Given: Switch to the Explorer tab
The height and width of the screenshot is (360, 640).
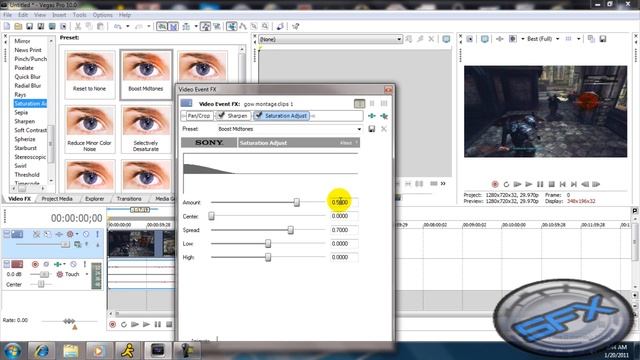Looking at the screenshot, I should coord(95,199).
